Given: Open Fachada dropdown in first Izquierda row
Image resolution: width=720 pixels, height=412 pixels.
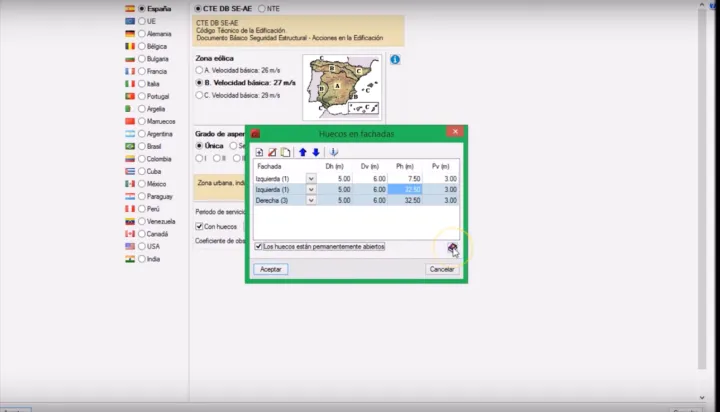Looking at the screenshot, I should (x=311, y=178).
